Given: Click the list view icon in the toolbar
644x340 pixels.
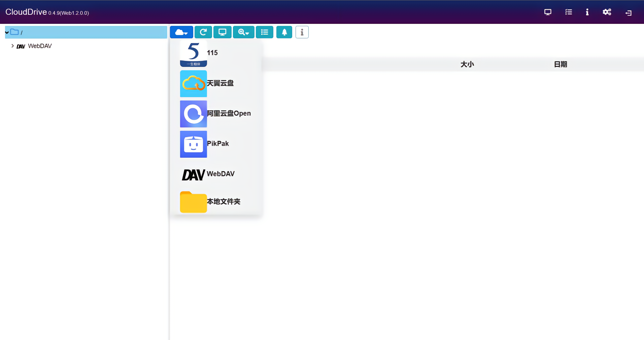Looking at the screenshot, I should (265, 32).
